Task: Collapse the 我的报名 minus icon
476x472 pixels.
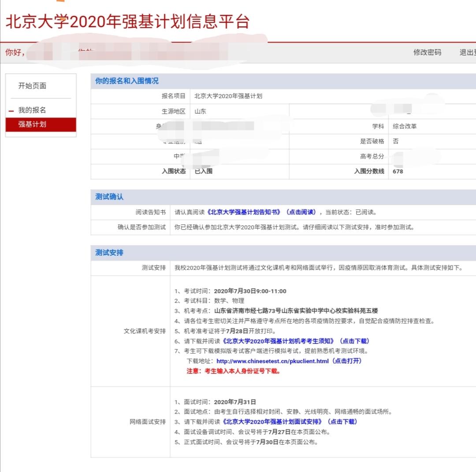Action: click(11, 111)
